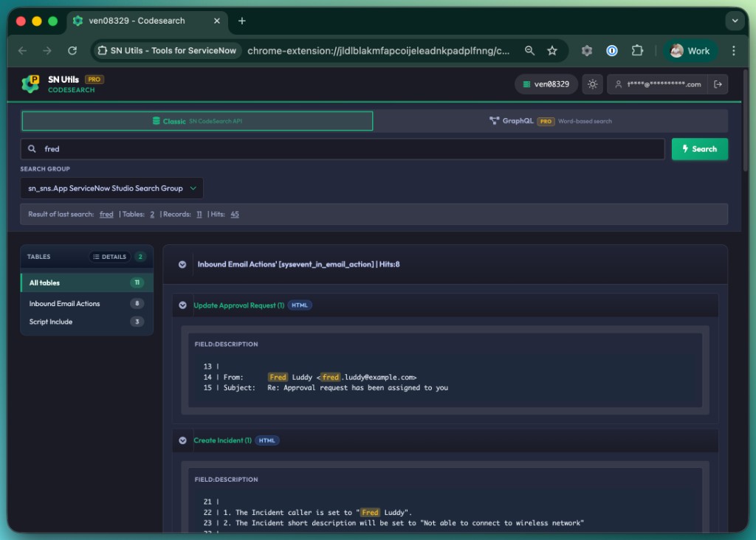Click the line 15 Subject text
Viewport: 756px width, 540px height.
[x=336, y=388]
